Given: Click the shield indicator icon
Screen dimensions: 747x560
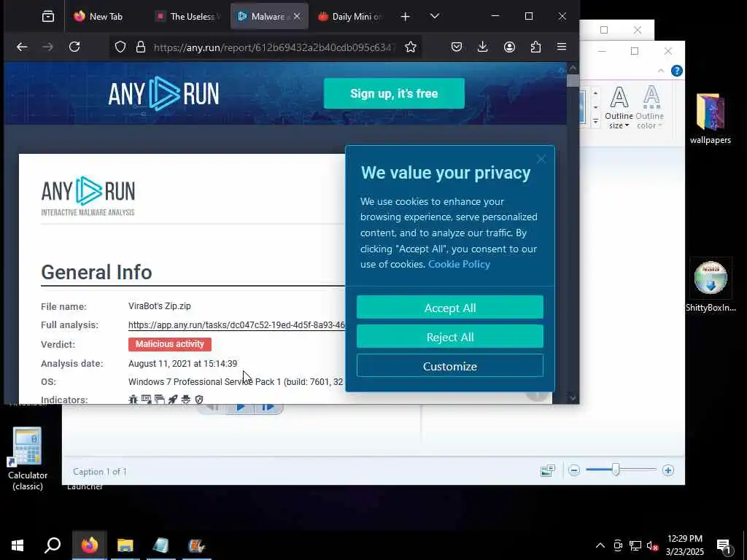Looking at the screenshot, I should (199, 400).
